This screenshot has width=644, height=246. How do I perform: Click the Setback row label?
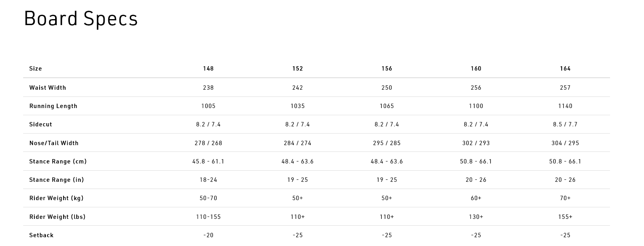click(x=41, y=235)
